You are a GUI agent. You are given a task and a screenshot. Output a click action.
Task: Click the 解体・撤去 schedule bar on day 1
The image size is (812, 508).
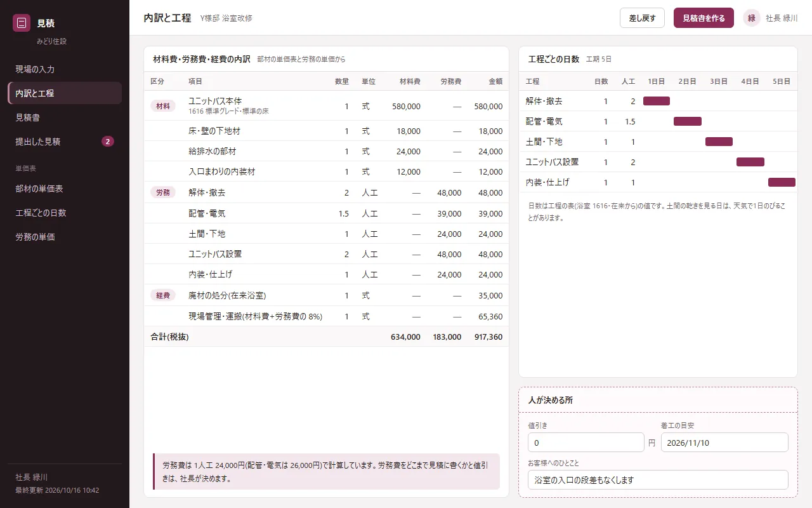657,101
